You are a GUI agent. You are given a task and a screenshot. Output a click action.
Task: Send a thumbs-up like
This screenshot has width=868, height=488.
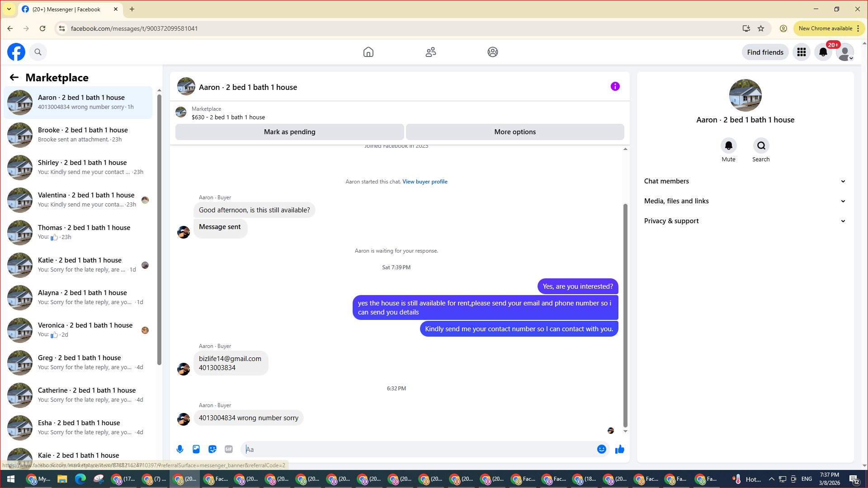click(x=620, y=449)
